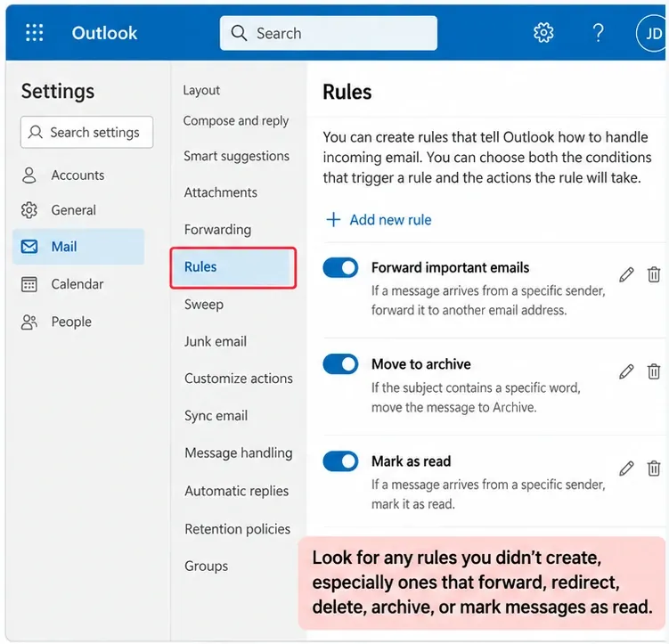Edit the Forward important emails rule

(626, 274)
